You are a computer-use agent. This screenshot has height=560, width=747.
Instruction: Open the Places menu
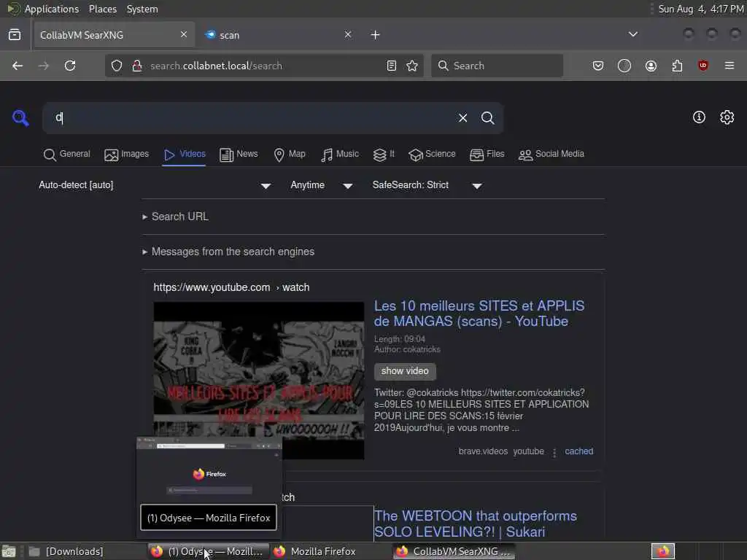click(102, 9)
